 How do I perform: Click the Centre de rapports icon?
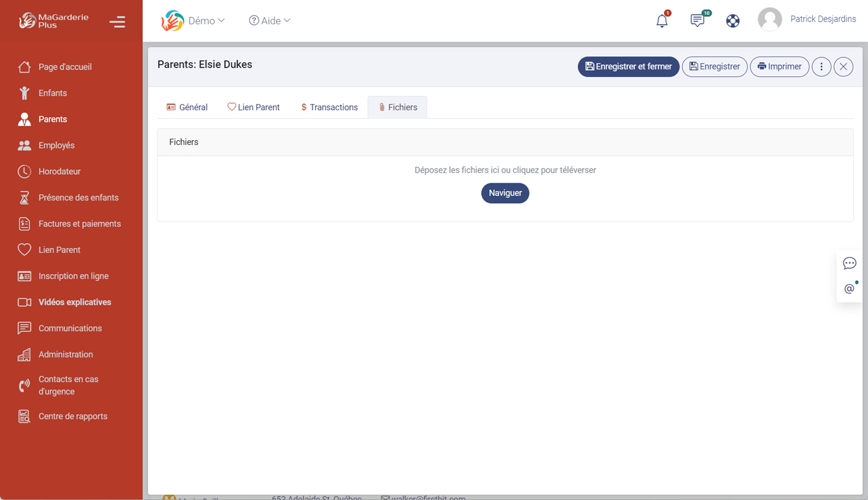pyautogui.click(x=24, y=416)
